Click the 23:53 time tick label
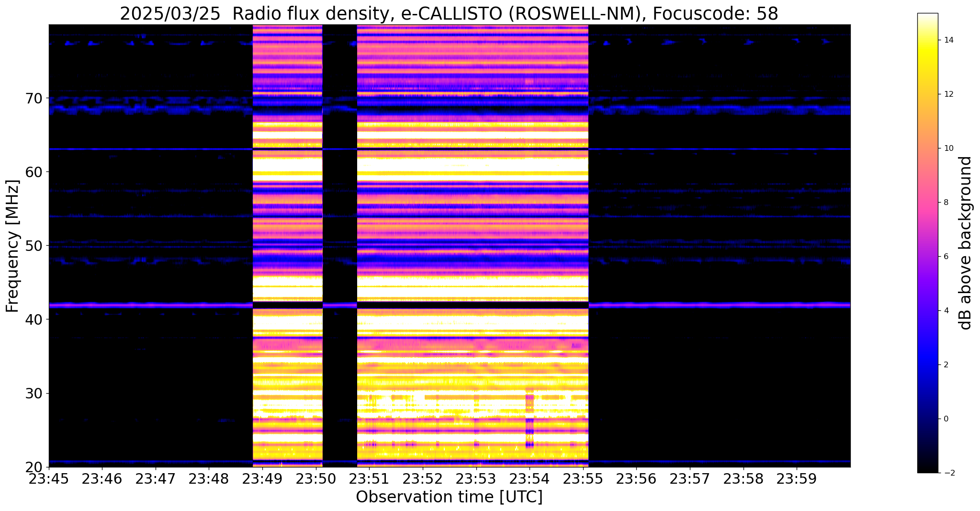This screenshot has height=511, width=980. (476, 478)
